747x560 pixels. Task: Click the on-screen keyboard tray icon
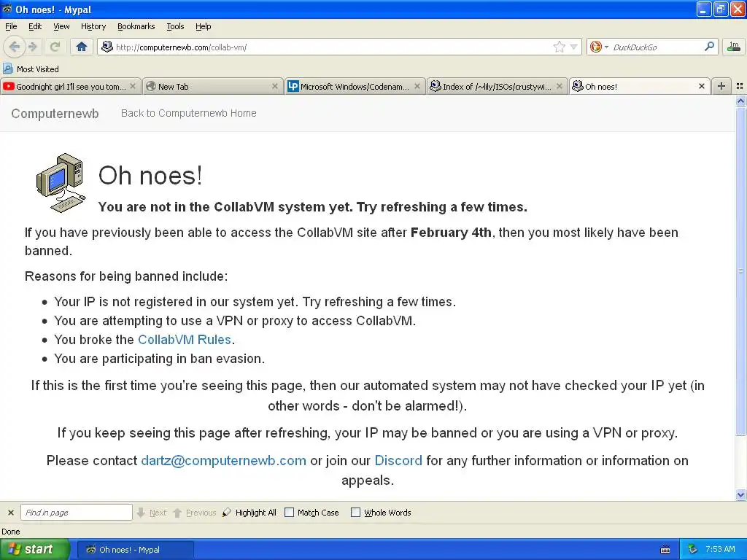[665, 550]
